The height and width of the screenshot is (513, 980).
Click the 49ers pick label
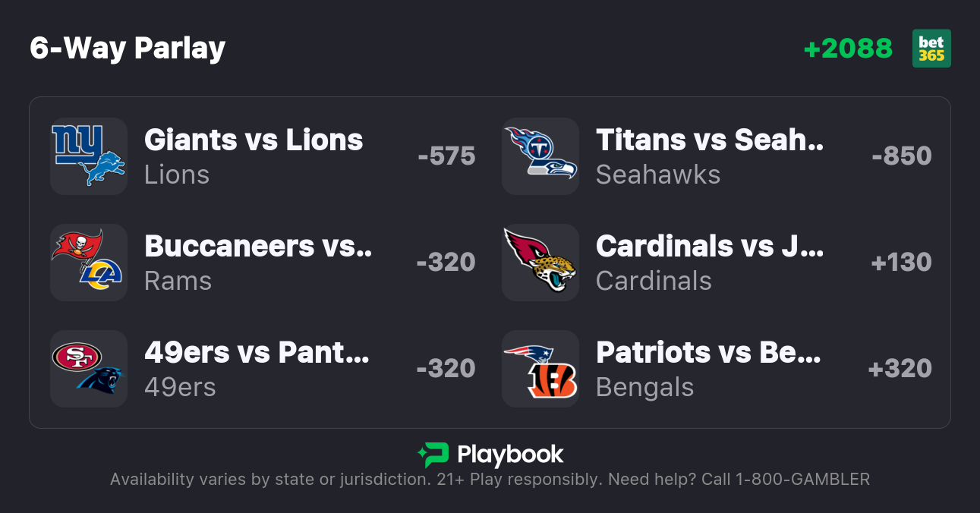pos(180,387)
